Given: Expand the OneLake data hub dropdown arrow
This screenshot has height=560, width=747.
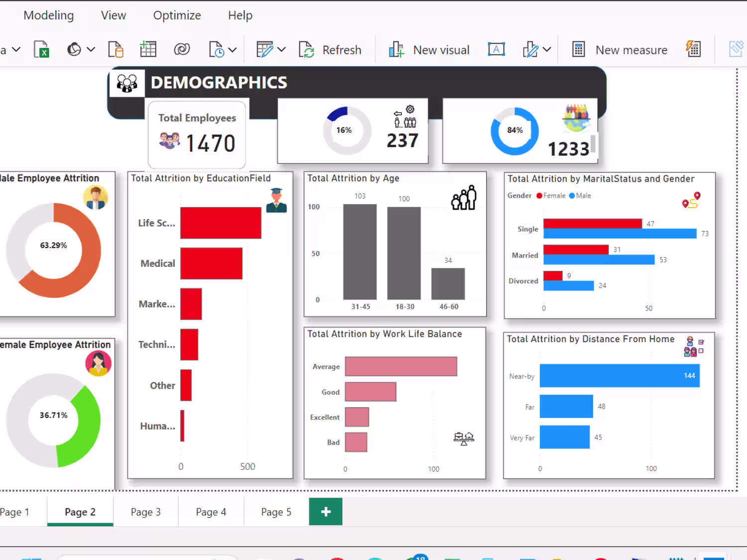Looking at the screenshot, I should 91,50.
